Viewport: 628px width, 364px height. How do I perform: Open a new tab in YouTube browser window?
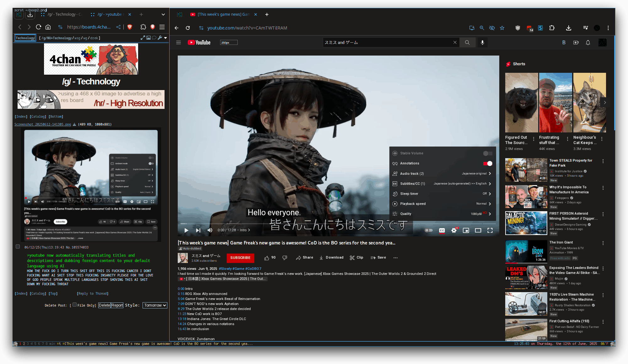[267, 14]
